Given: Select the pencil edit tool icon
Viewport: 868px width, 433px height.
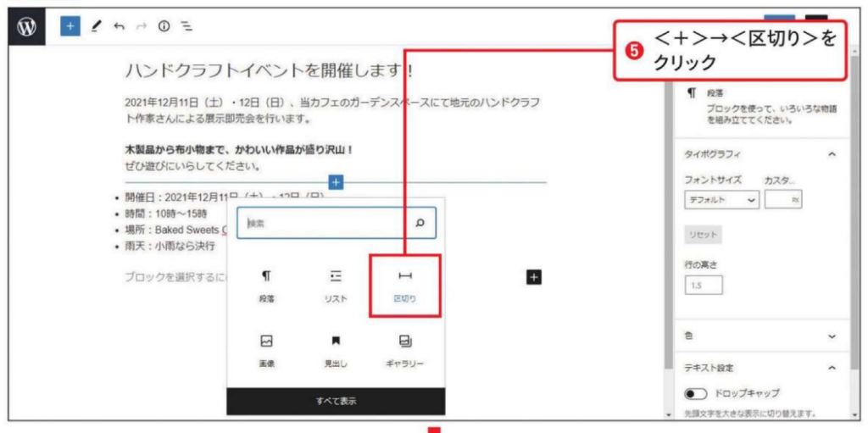Looking at the screenshot, I should tap(97, 26).
